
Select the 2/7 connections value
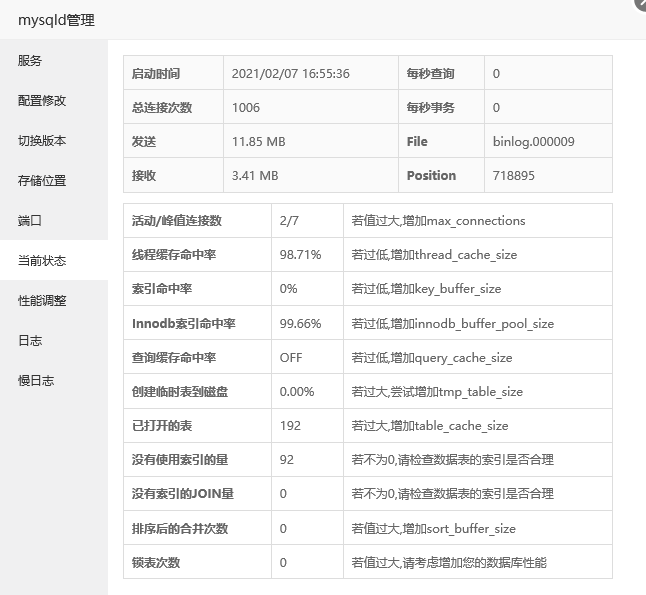click(x=289, y=221)
